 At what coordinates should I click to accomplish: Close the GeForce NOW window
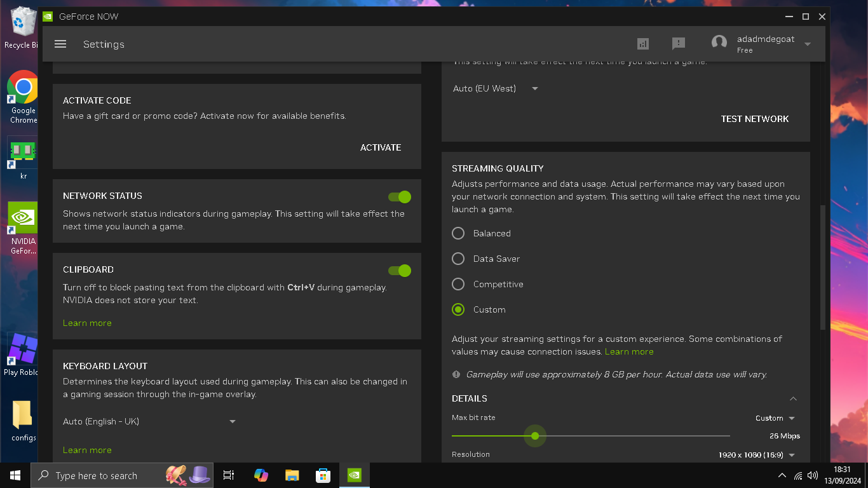[x=822, y=17]
